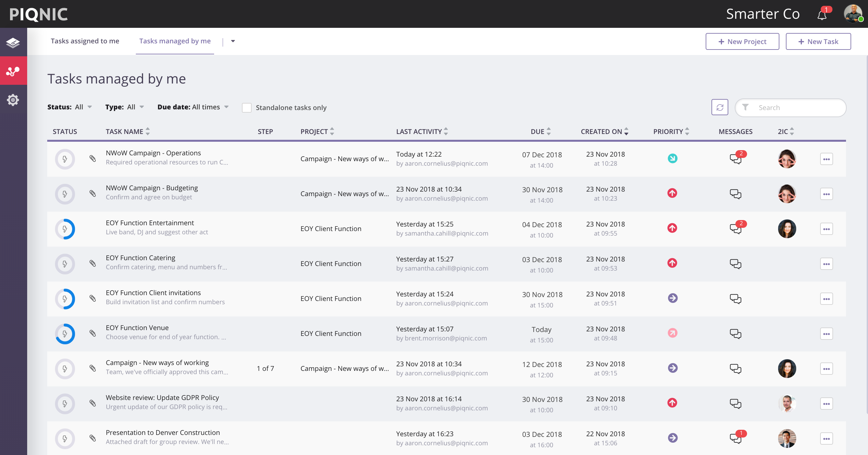
Task: Click status circle of EOY Function Entertainment
Action: [65, 229]
